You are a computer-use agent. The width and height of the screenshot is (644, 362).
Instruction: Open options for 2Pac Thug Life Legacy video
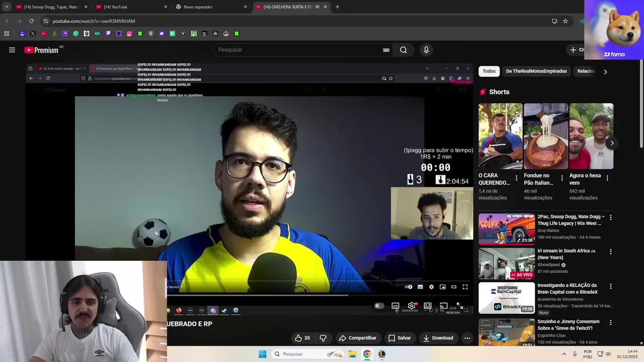pyautogui.click(x=611, y=218)
